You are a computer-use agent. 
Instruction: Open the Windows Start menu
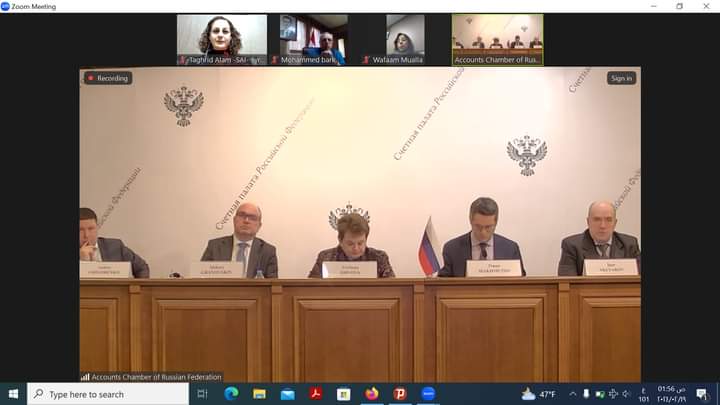(13, 394)
